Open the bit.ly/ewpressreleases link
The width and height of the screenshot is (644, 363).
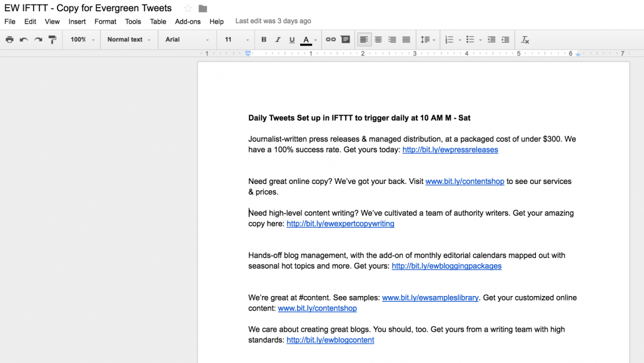(450, 150)
